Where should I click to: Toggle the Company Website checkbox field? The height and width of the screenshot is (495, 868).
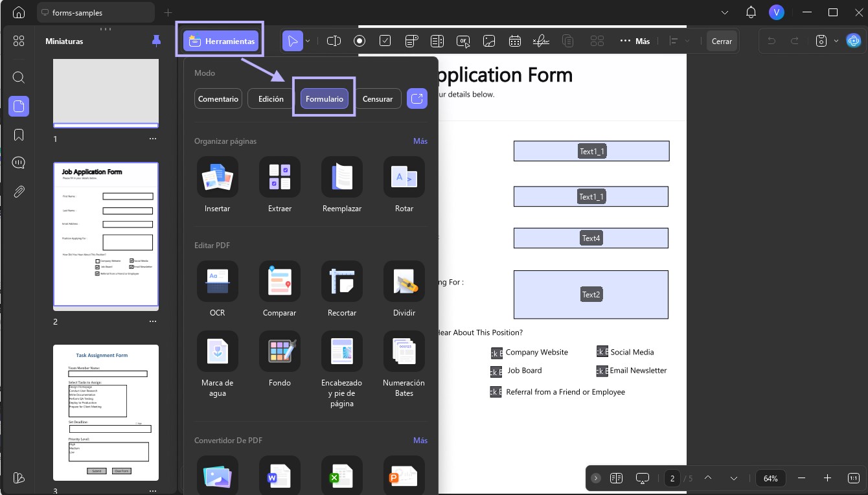point(496,352)
